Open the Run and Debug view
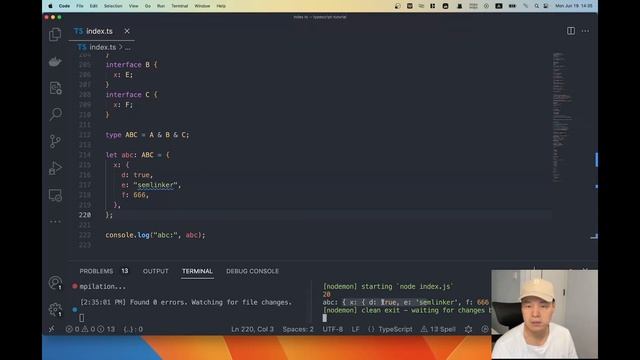640x360 pixels. [x=55, y=168]
